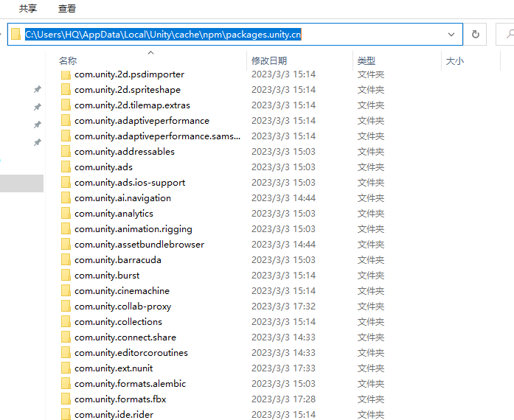Click the com.unity.2d.psdimporter folder name
Viewport: 514px width, 420px height.
point(129,74)
